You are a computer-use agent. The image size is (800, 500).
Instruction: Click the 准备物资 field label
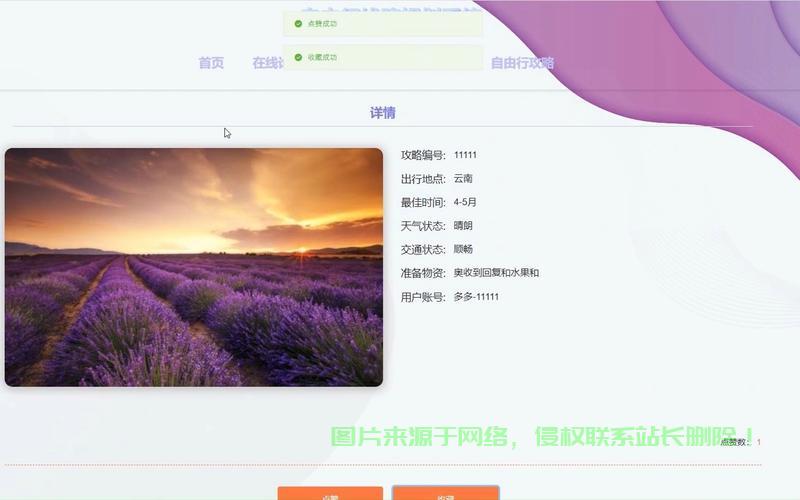[423, 273]
